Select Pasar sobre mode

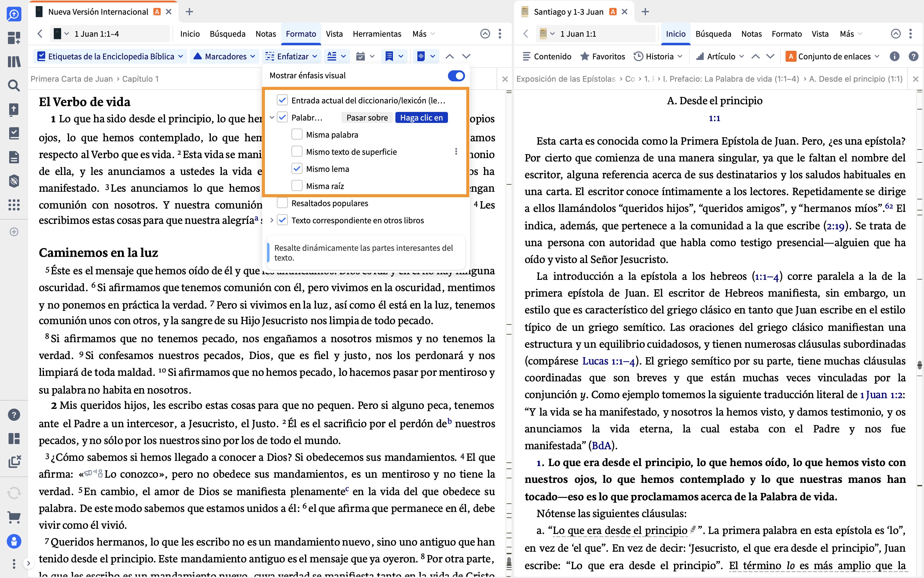pos(367,117)
